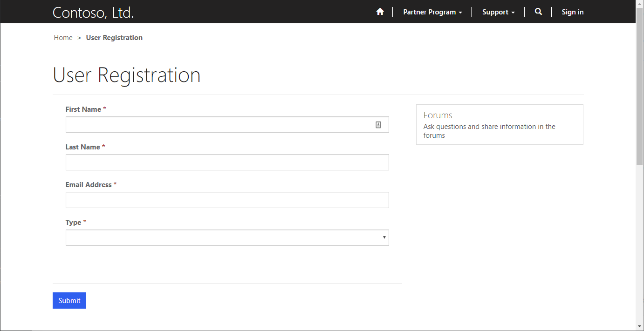
Task: Submit the registration form
Action: (x=69, y=301)
